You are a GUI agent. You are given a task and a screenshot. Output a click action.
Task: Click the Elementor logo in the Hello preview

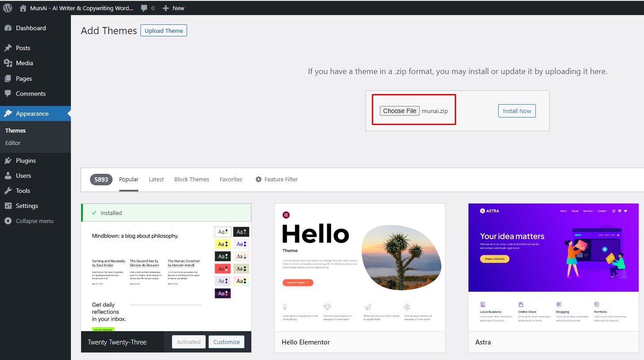point(286,215)
